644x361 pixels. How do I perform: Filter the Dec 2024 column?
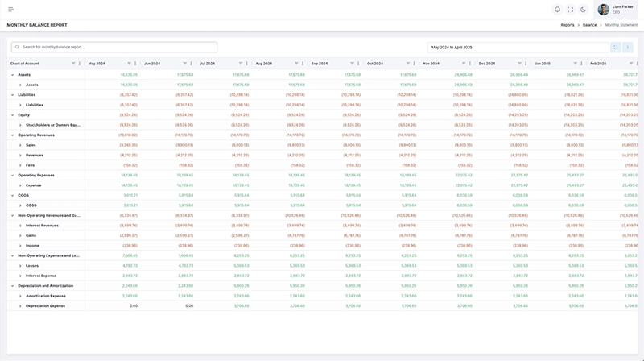pyautogui.click(x=519, y=64)
